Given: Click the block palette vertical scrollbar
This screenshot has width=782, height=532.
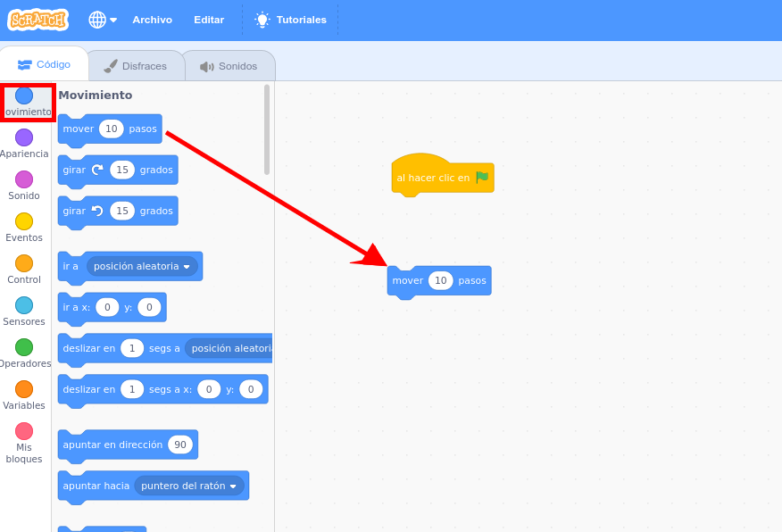Looking at the screenshot, I should click(x=267, y=129).
